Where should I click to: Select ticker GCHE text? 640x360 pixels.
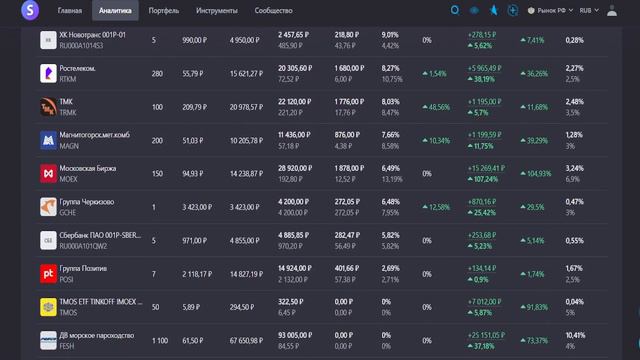68,213
